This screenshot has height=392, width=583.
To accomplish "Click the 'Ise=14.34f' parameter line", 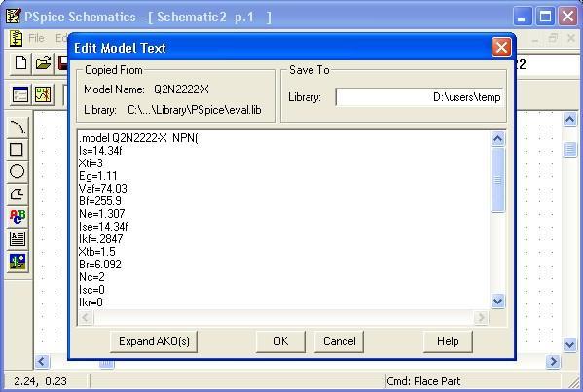I will coord(103,227).
